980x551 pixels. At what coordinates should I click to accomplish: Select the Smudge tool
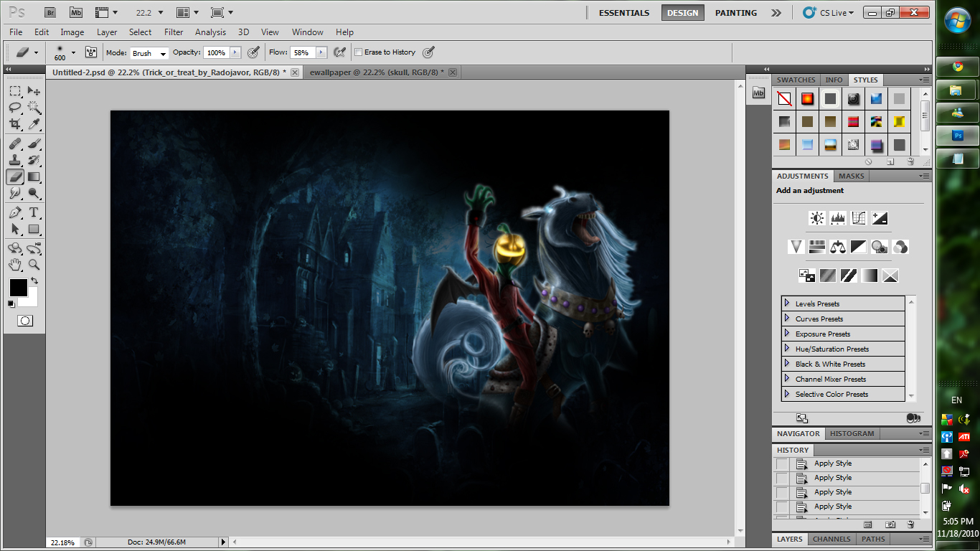click(15, 193)
